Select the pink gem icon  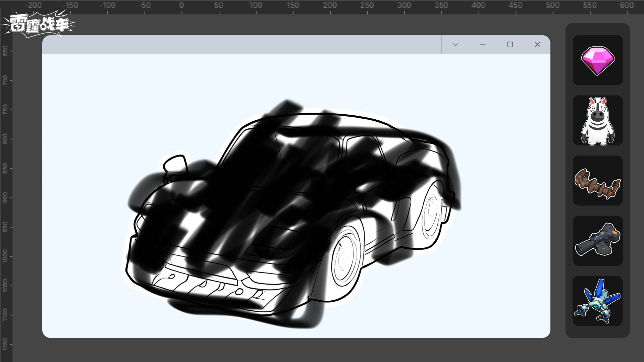(x=598, y=60)
